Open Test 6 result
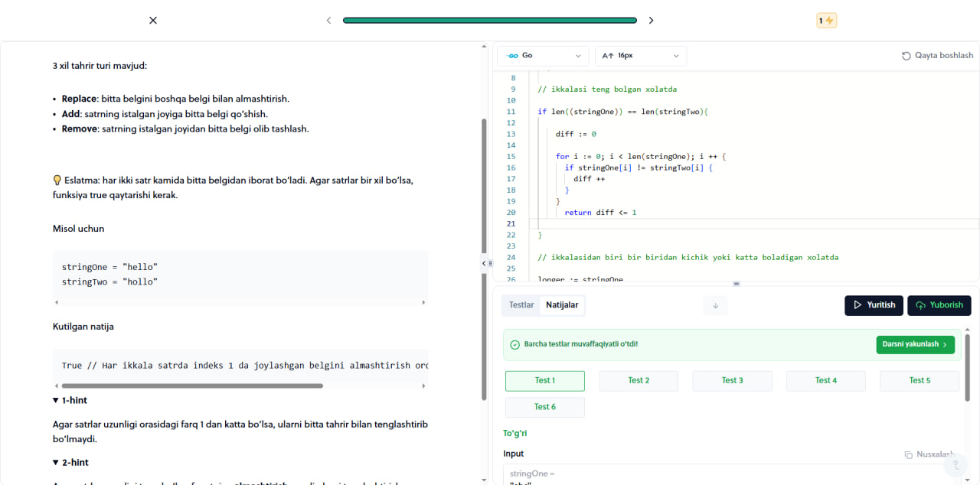Viewport: 980px width, 485px height. point(545,407)
